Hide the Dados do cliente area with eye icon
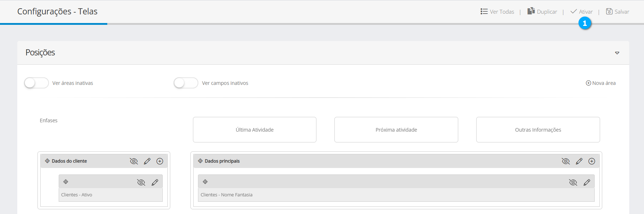Image resolution: width=644 pixels, height=214 pixels. 134,161
